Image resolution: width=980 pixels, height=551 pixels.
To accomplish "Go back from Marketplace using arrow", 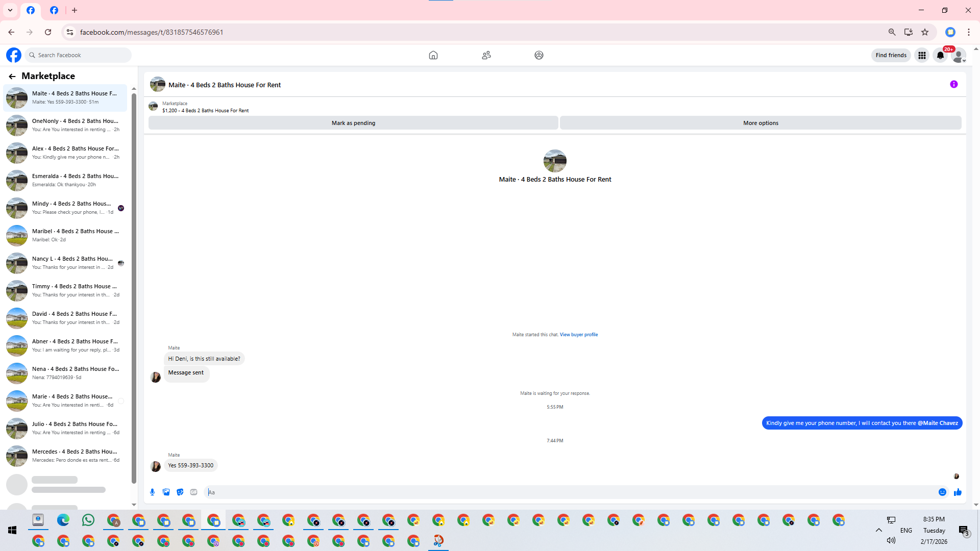I will (12, 76).
